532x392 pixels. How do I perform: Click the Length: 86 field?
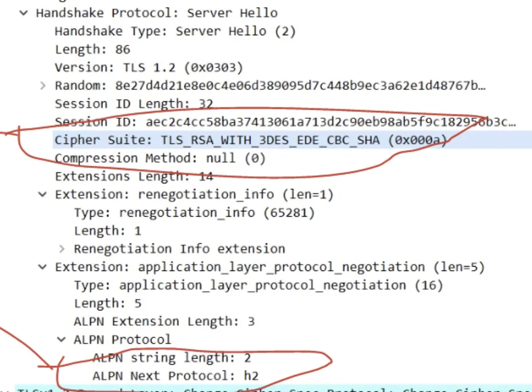tap(92, 50)
